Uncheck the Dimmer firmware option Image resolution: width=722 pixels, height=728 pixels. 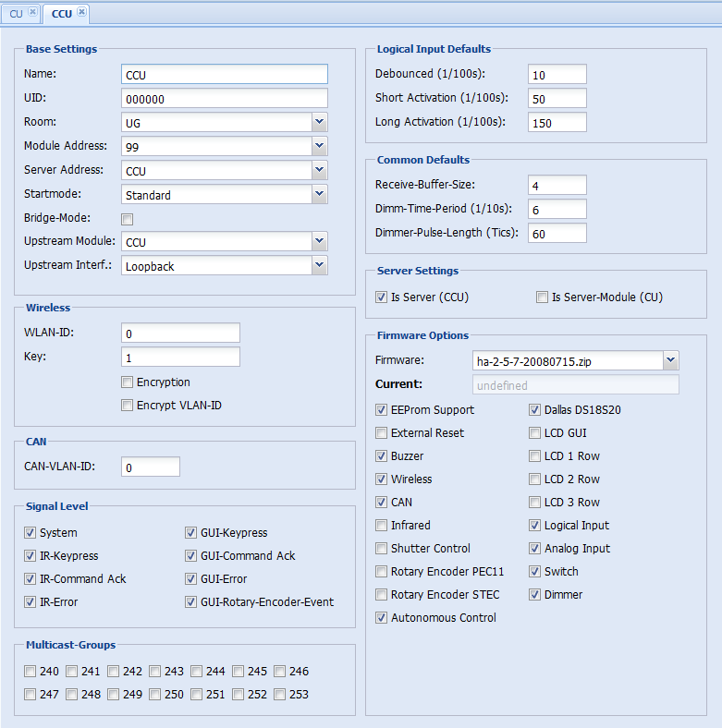click(534, 595)
